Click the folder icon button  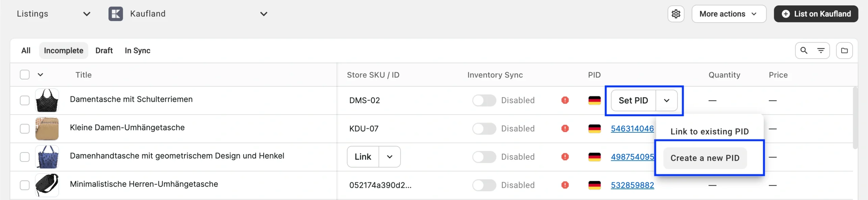[x=844, y=50]
